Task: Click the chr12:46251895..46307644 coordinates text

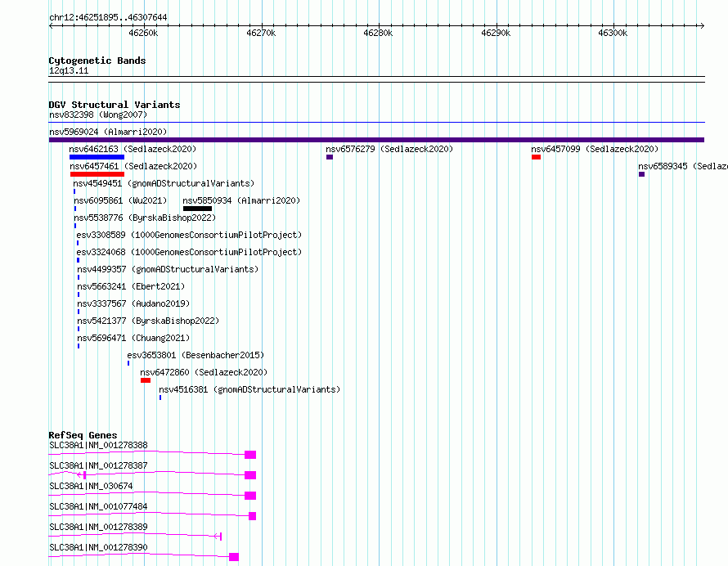Action: [x=108, y=17]
